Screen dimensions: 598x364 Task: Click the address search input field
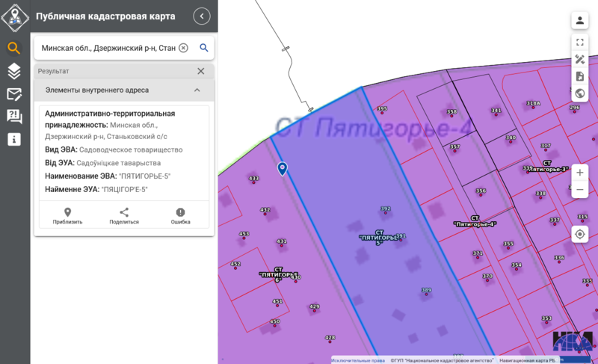point(108,48)
